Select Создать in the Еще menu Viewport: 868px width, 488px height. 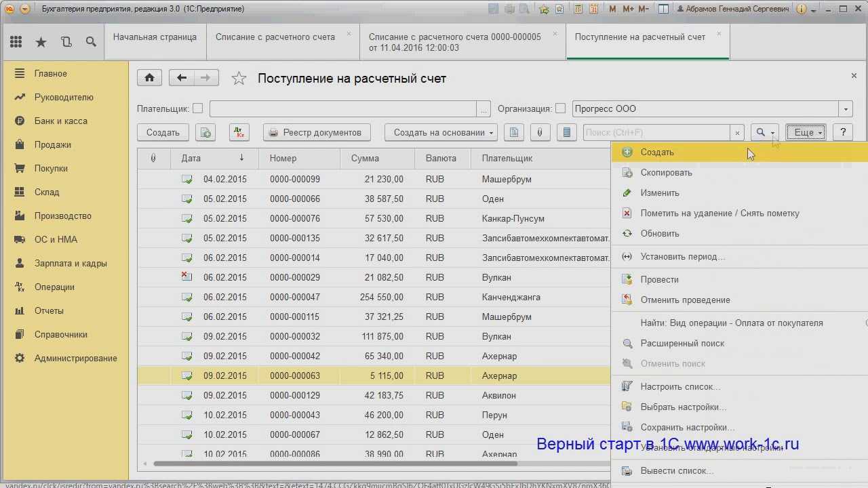(739, 152)
